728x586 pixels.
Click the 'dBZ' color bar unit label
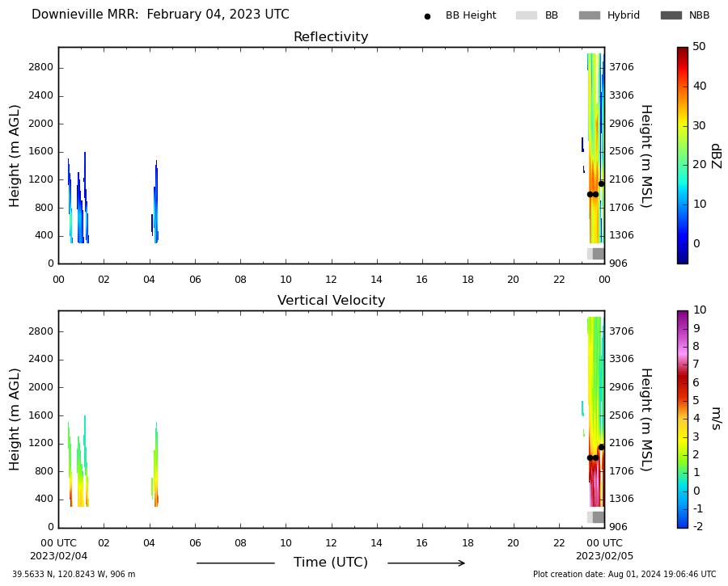click(x=716, y=156)
